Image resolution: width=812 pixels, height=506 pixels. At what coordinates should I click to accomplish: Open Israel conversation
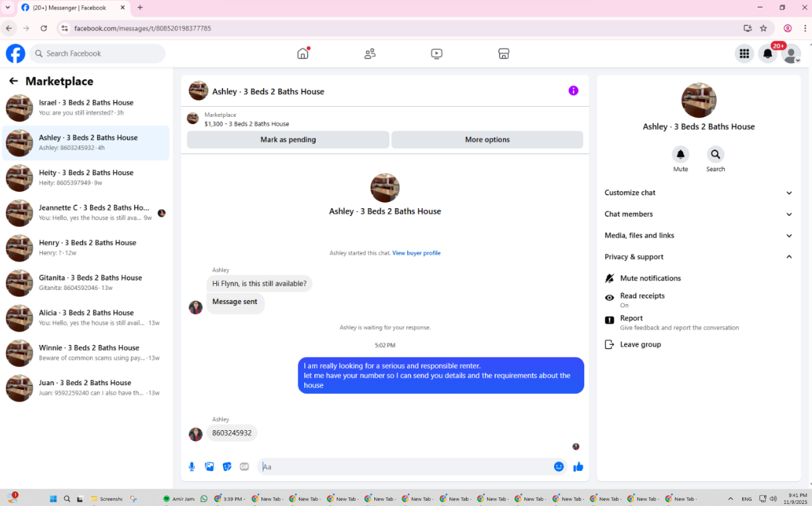[x=86, y=108]
